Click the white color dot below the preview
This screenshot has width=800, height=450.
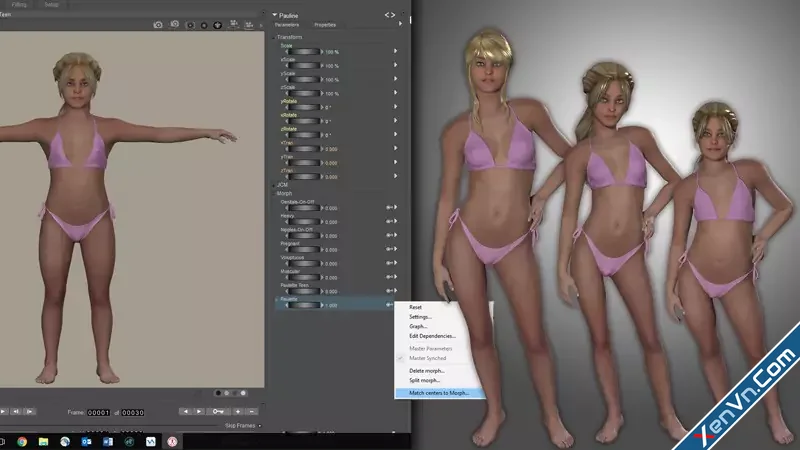tap(243, 393)
